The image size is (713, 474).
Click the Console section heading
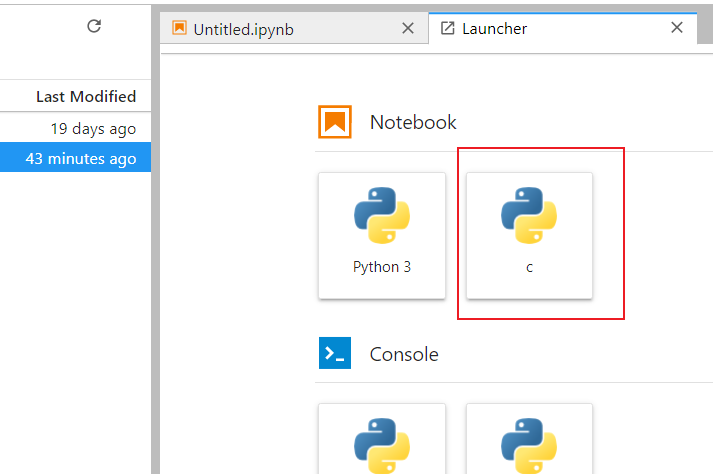tap(404, 354)
